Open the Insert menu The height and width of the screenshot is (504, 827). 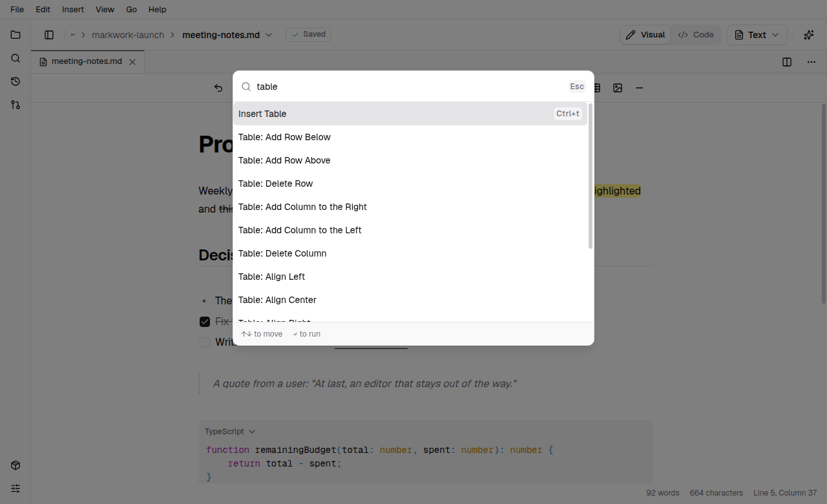coord(73,10)
